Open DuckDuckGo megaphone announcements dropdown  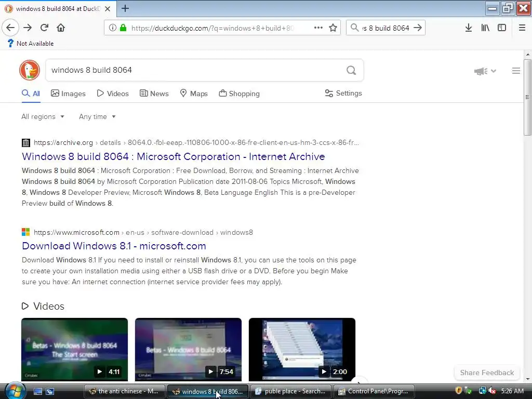tap(485, 71)
